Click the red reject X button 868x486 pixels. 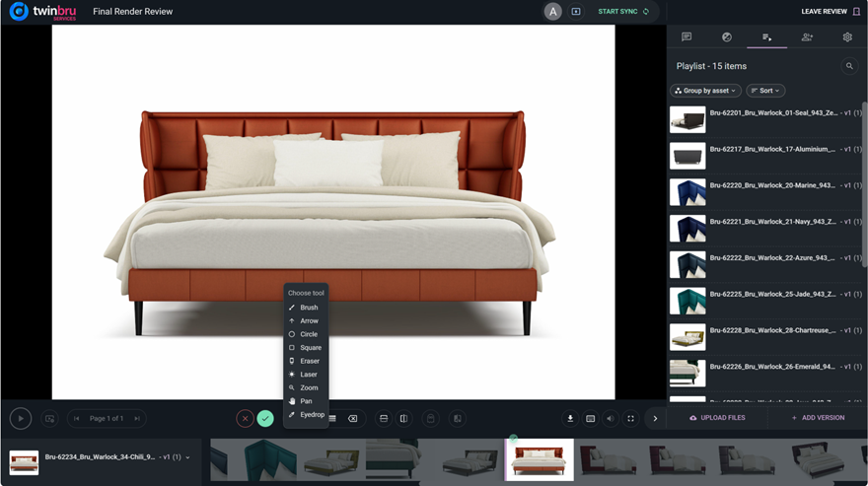[x=245, y=418]
